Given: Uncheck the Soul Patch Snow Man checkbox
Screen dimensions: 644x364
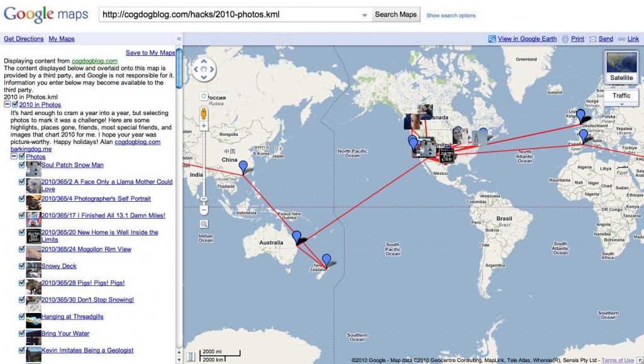Looking at the screenshot, I should point(22,165).
